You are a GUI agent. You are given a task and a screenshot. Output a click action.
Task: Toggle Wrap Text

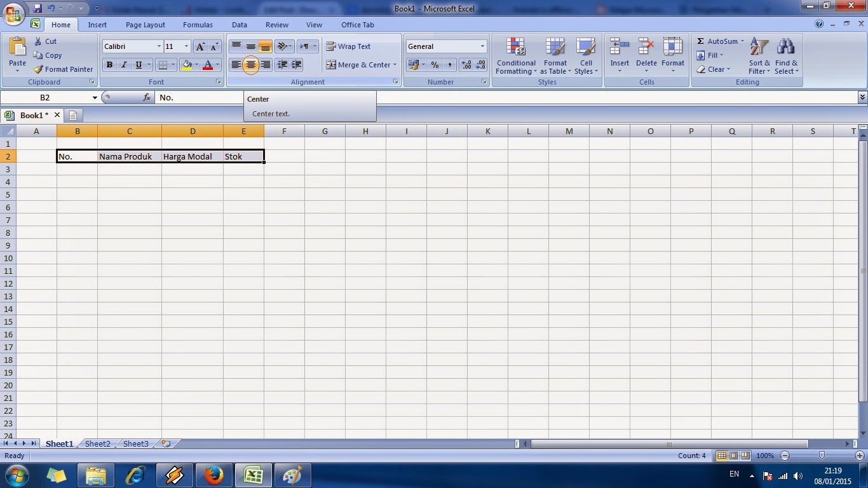348,46
